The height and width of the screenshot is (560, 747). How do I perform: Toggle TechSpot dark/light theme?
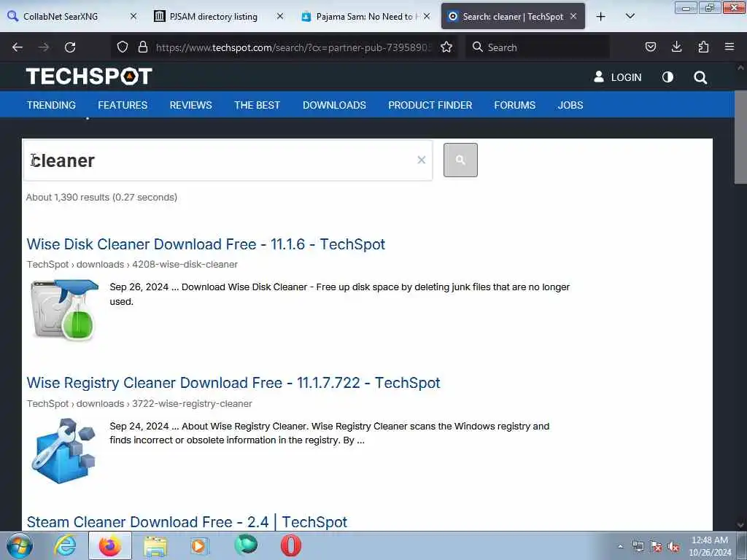coord(667,77)
